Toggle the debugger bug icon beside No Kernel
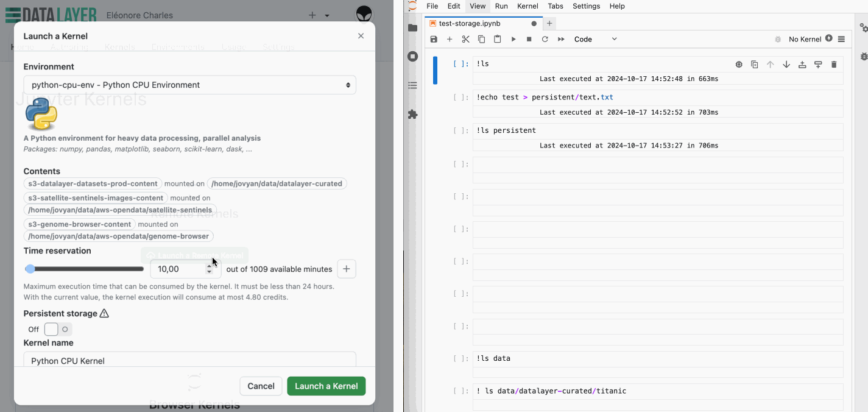Image resolution: width=868 pixels, height=412 pixels. pyautogui.click(x=778, y=39)
